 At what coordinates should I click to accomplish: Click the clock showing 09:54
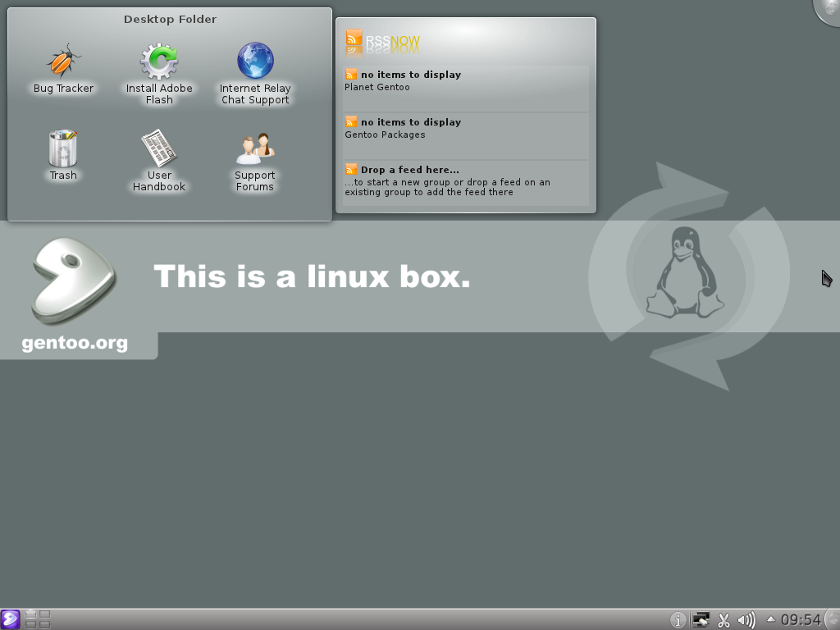(x=801, y=620)
